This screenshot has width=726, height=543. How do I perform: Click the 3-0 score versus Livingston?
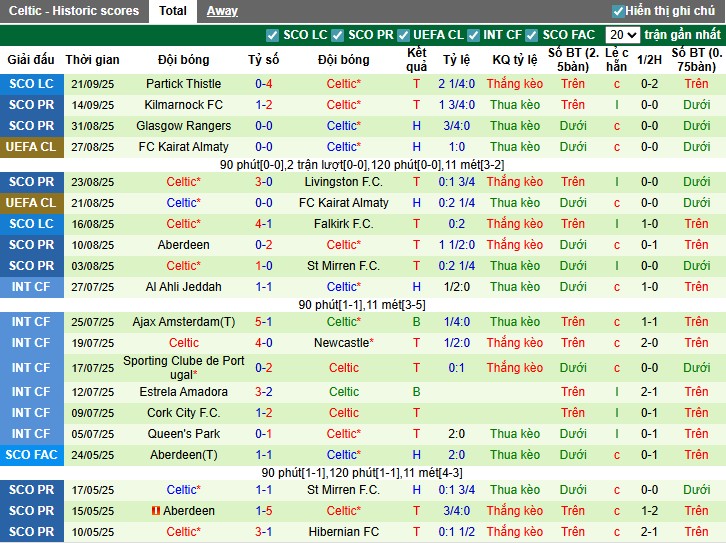(263, 182)
